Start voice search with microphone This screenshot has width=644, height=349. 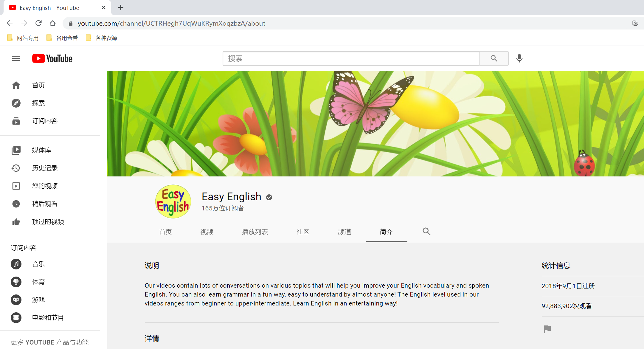click(519, 58)
